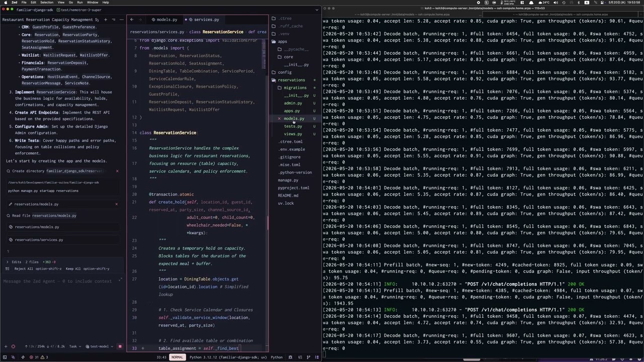644x362 pixels.
Task: Expand the migrations folder
Action: tap(294, 87)
